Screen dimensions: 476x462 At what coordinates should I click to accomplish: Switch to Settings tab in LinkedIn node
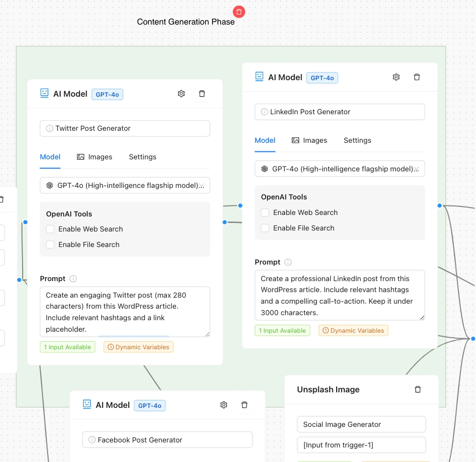tap(357, 140)
